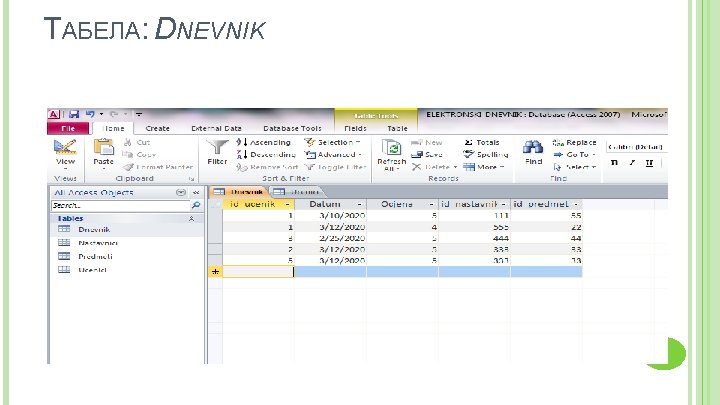Open the Predmeti table in navigation pane
This screenshot has height=405, width=720.
coord(127,256)
